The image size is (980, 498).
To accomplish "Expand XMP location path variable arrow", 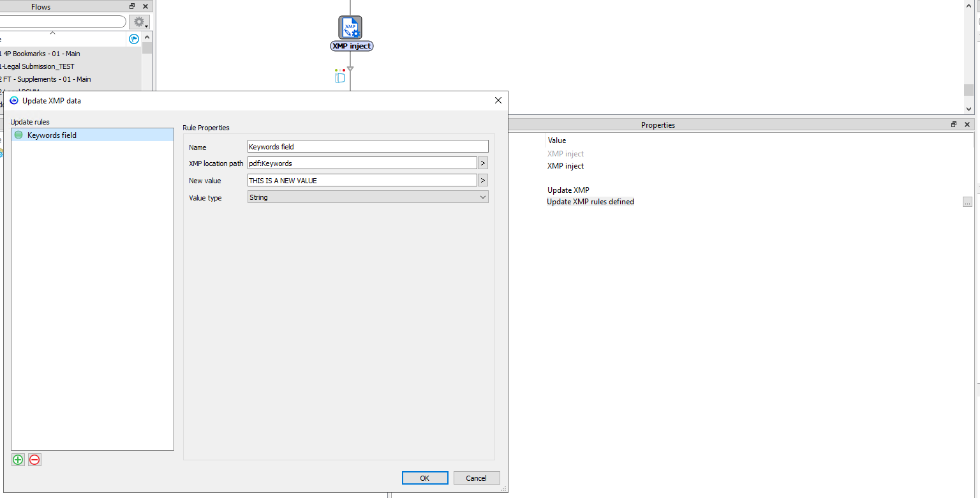I will [483, 163].
